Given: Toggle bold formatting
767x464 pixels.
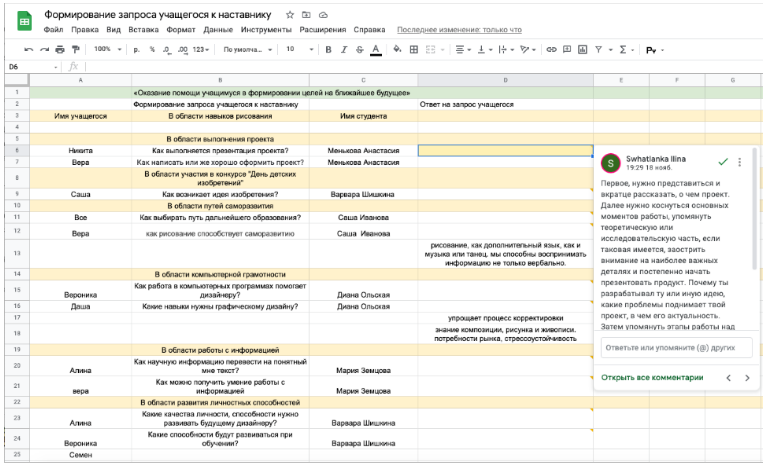Looking at the screenshot, I should click(x=327, y=49).
